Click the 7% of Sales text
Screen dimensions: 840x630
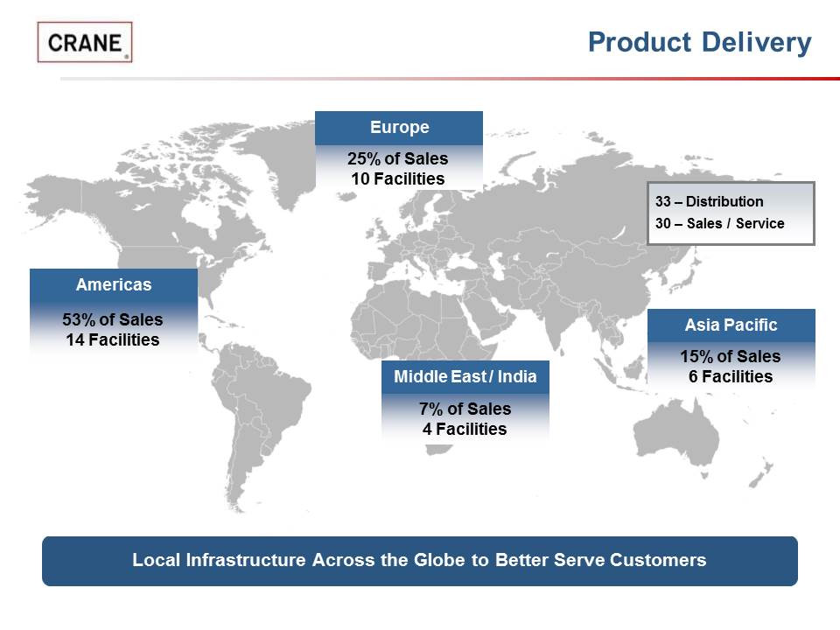(465, 409)
